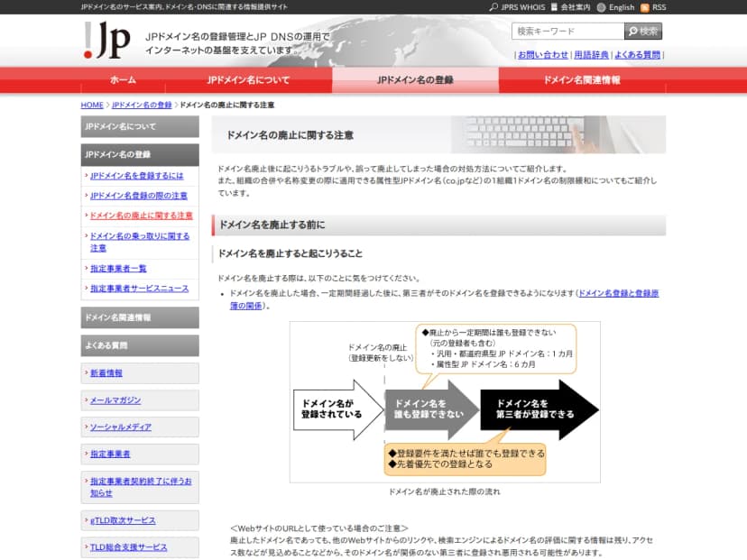Open the 指定事業者契約終了に伴うお知らせ link
The height and width of the screenshot is (560, 747).
coord(141,487)
